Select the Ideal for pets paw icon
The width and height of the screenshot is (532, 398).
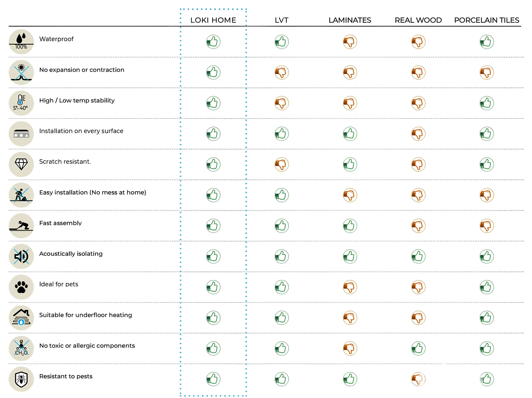[21, 287]
